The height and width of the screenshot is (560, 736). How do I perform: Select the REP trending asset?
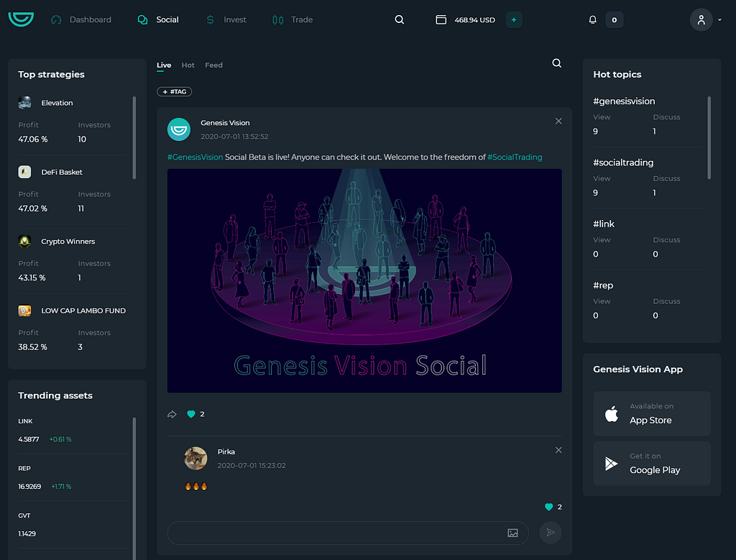pos(24,469)
